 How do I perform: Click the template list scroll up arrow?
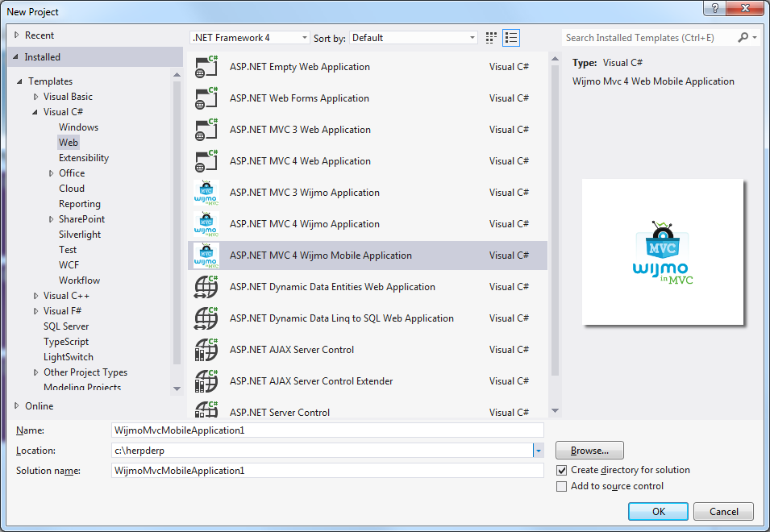coord(555,59)
